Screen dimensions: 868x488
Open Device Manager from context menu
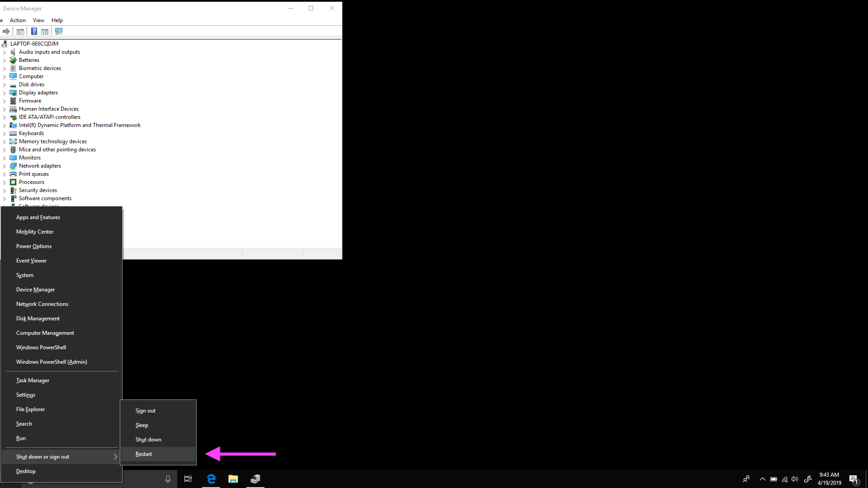35,289
